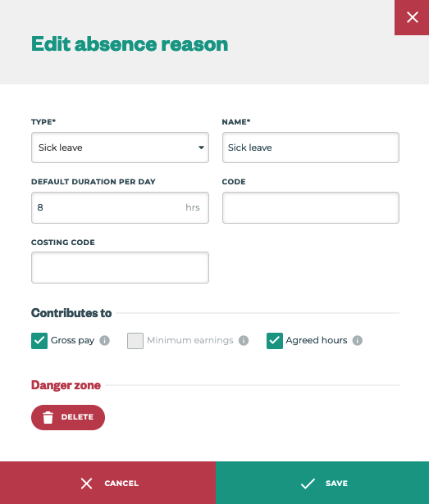Click the info icon beside Minimum earnings

[x=244, y=340]
